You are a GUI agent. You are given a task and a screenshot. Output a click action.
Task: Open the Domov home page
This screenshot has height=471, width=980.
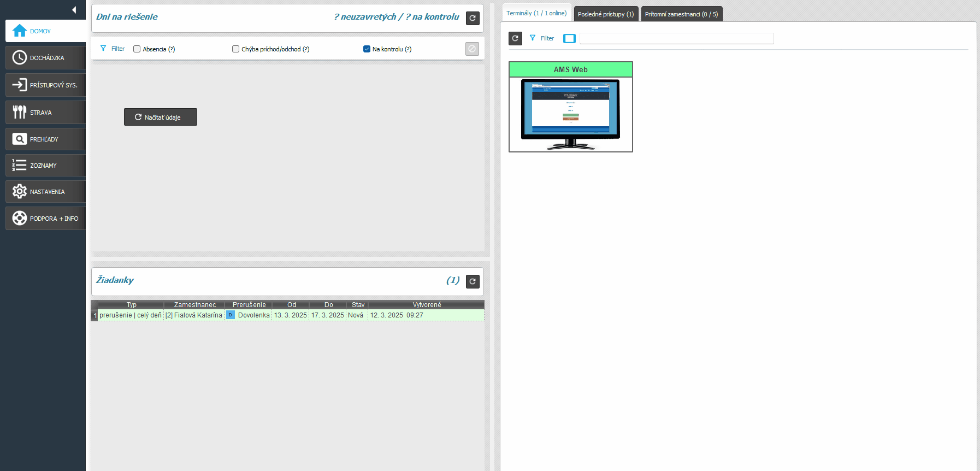coord(45,31)
